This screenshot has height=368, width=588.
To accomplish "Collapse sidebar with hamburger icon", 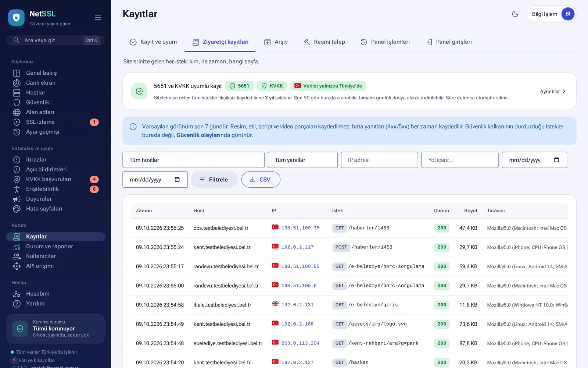I will [98, 18].
